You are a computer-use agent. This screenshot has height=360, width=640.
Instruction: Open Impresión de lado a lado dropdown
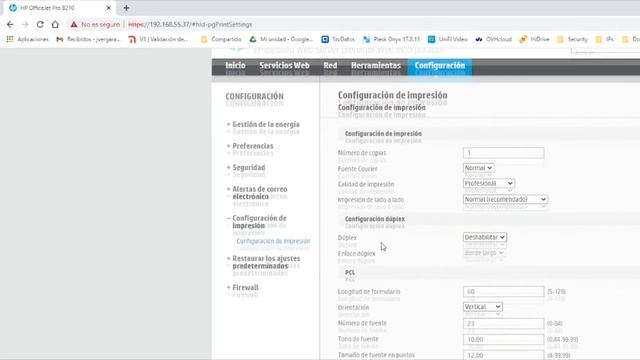[x=505, y=200]
